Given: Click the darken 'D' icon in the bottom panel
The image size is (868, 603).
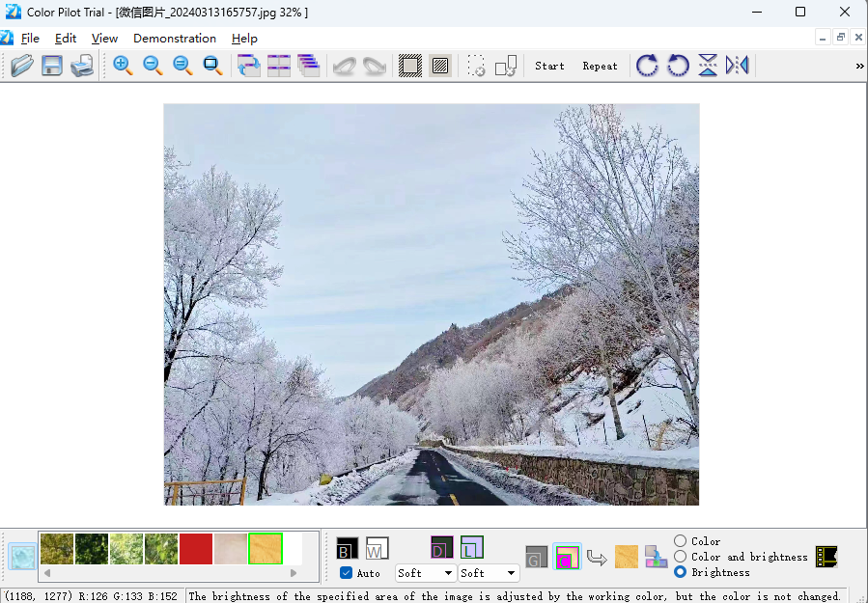Looking at the screenshot, I should pos(441,547).
